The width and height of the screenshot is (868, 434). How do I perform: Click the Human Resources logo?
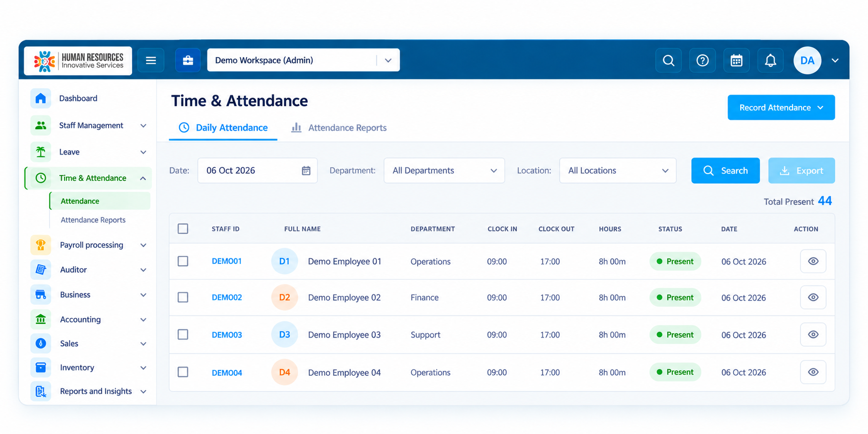pos(78,61)
